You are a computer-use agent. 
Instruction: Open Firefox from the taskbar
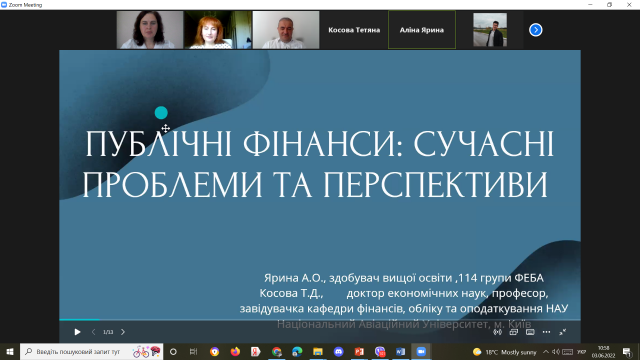[235, 351]
